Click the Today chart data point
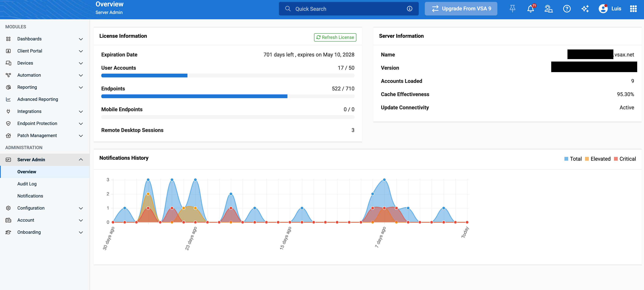 pyautogui.click(x=467, y=222)
